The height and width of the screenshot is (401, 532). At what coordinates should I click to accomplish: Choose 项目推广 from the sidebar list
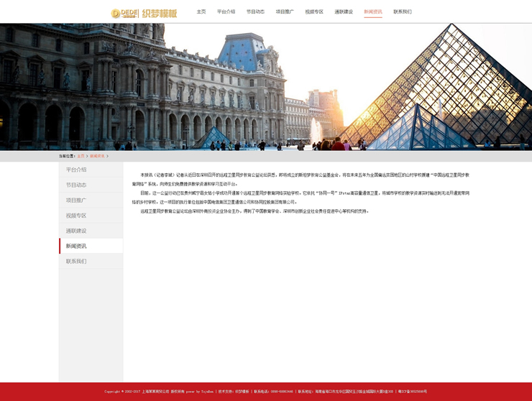76,200
